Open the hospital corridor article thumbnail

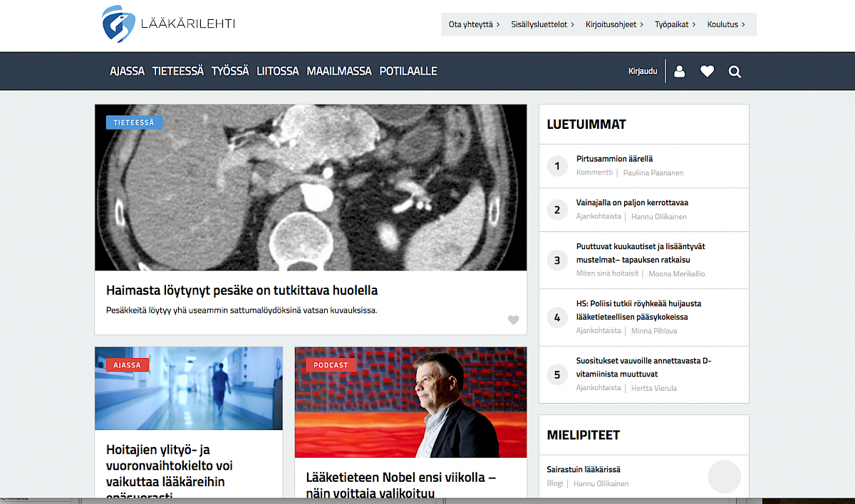pyautogui.click(x=189, y=389)
